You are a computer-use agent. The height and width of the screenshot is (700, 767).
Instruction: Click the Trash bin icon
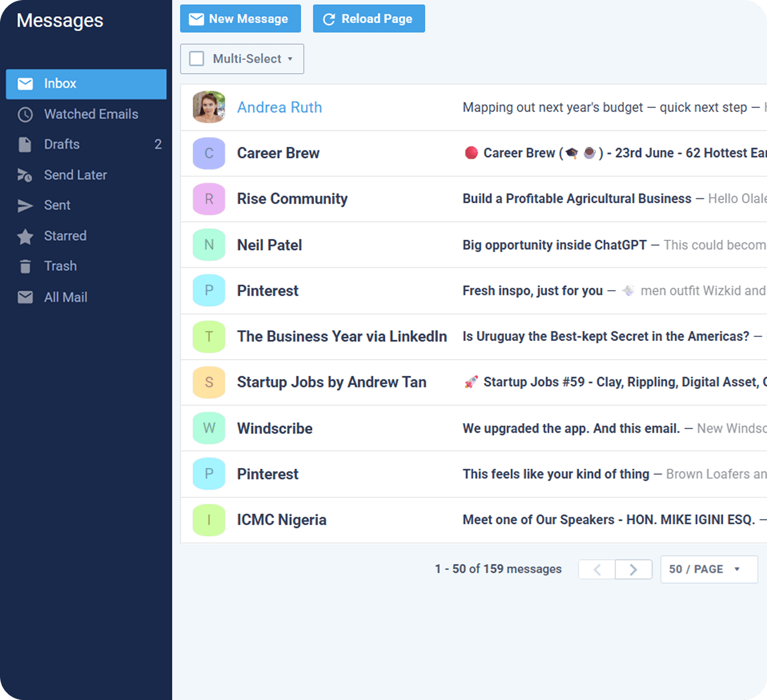25,266
